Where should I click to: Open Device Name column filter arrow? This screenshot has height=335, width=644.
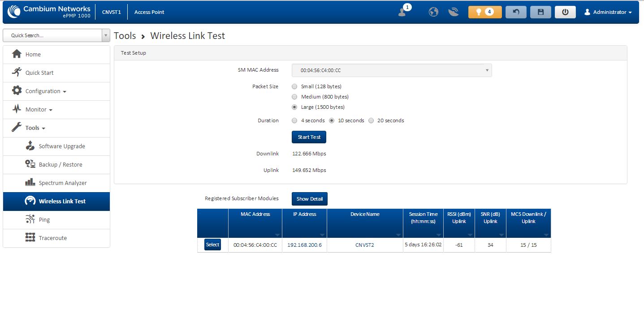point(398,235)
